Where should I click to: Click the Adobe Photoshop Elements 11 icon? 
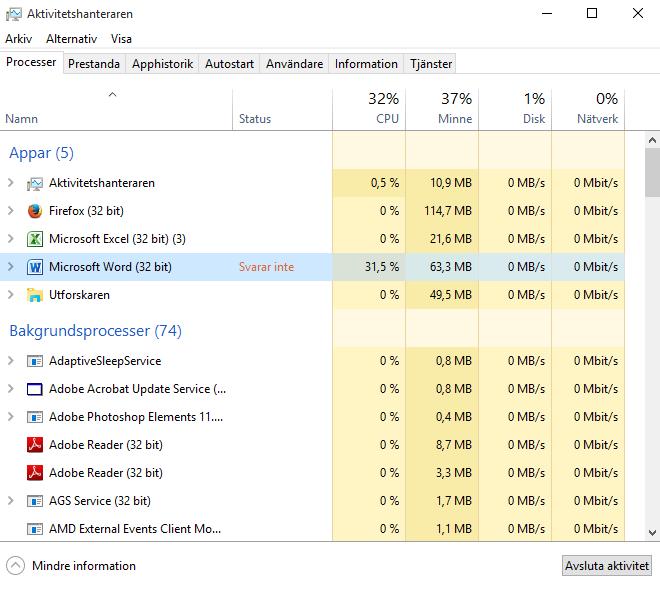click(x=35, y=417)
